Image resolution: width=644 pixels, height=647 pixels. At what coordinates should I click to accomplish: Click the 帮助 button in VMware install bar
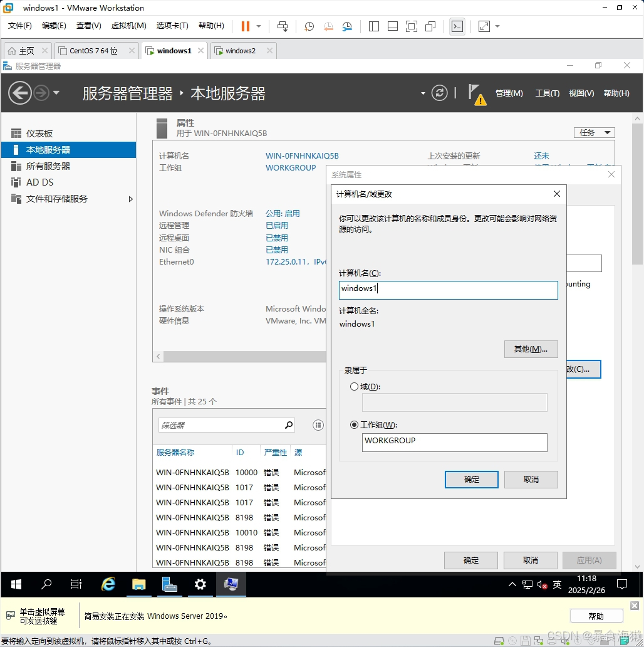596,616
